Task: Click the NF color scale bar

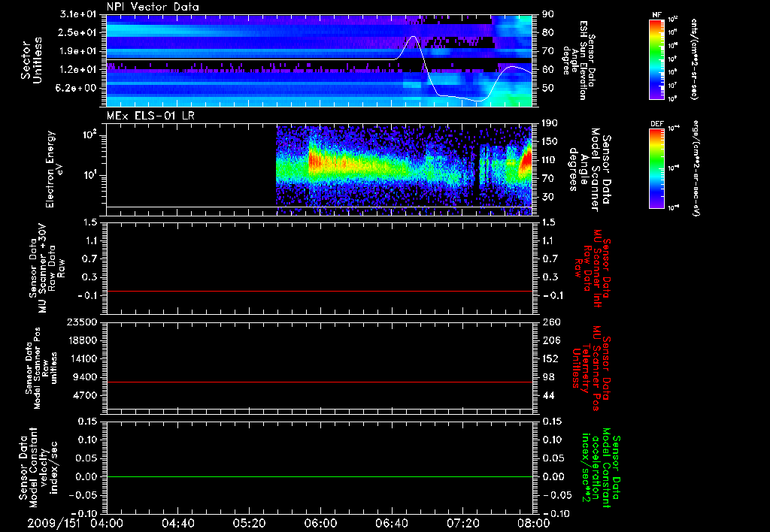Action: (656, 59)
